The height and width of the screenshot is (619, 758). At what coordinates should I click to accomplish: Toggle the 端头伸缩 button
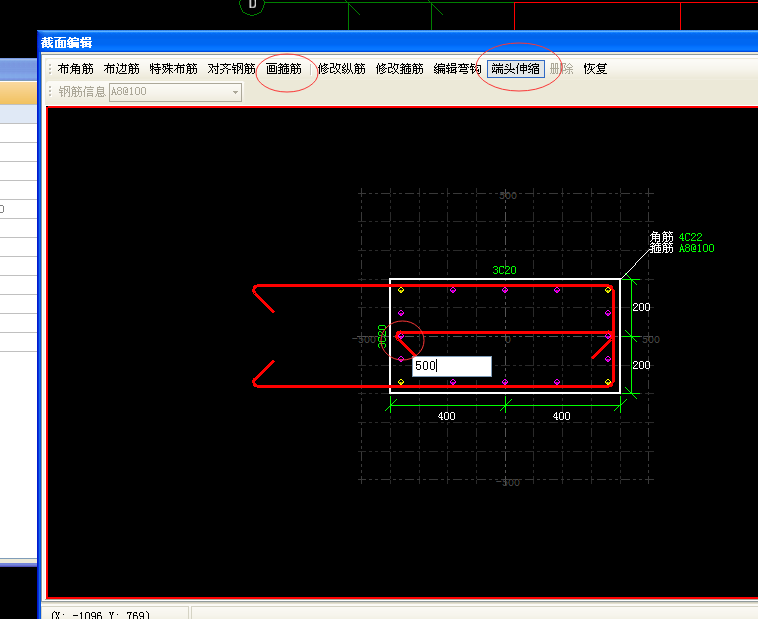pyautogui.click(x=516, y=69)
